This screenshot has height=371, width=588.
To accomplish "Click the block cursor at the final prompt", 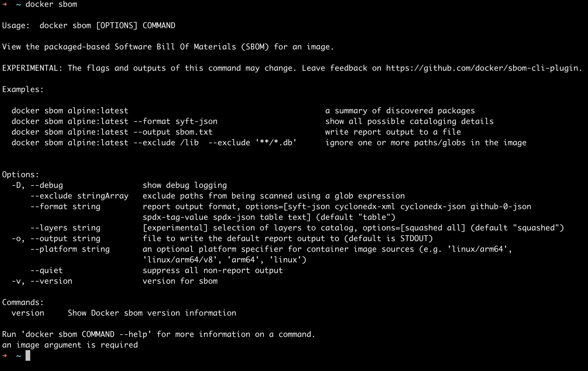I will pyautogui.click(x=28, y=356).
